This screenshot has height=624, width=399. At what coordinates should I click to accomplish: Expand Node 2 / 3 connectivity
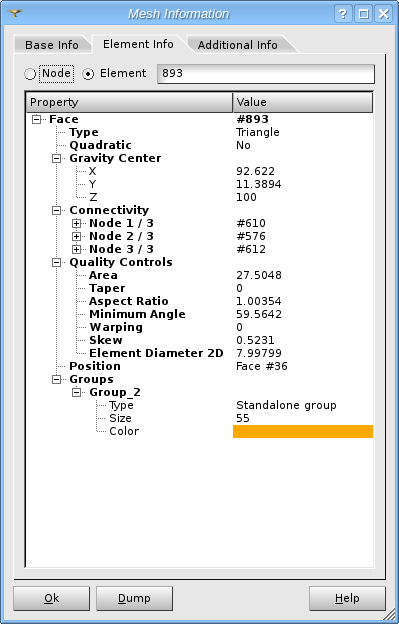[76, 236]
